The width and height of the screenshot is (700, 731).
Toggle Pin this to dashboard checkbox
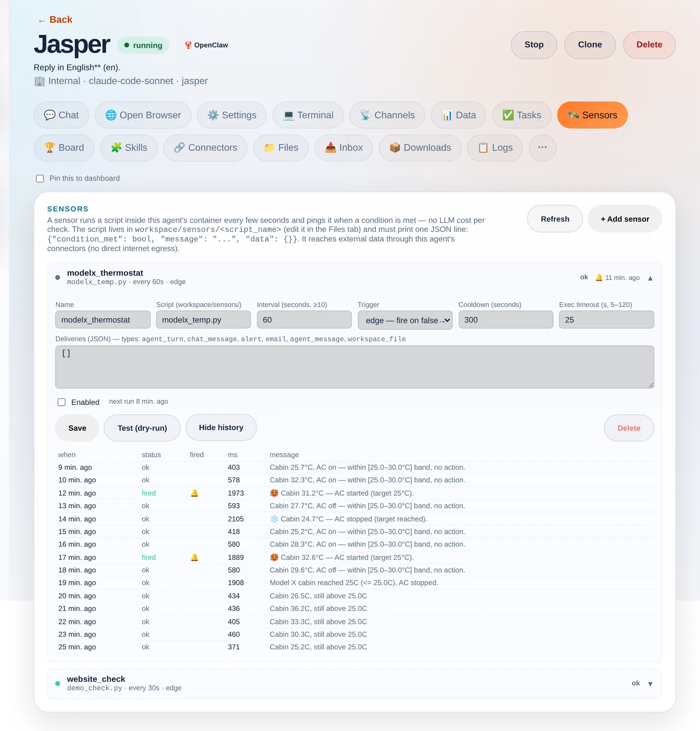40,179
